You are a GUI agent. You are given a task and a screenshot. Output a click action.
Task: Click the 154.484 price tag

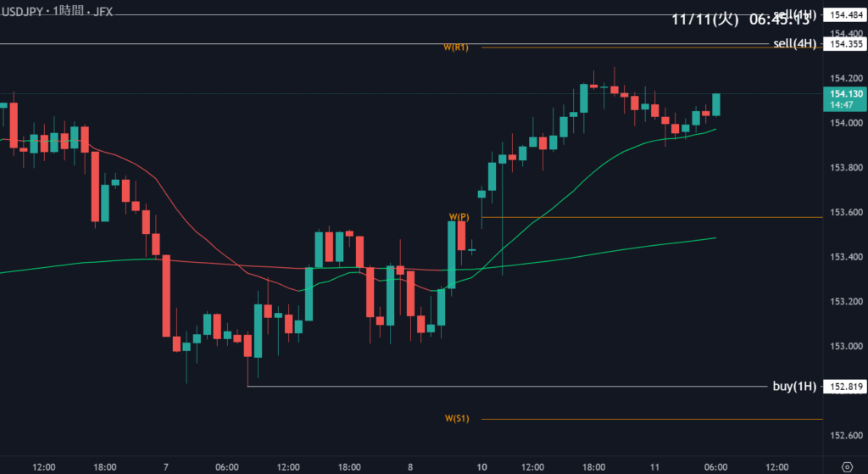pos(846,15)
